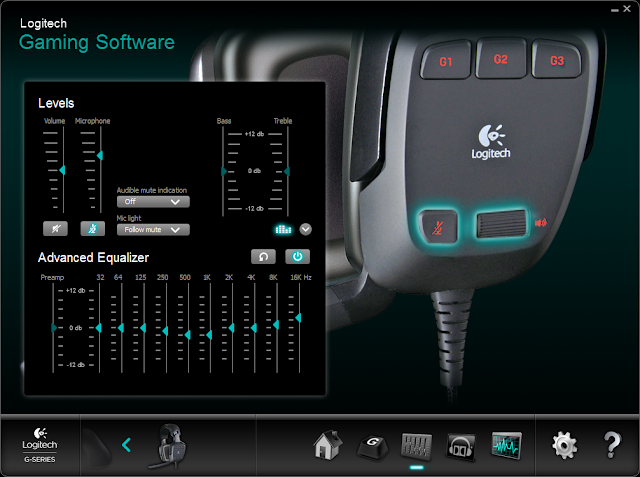Toggle the Advanced Equalizer power button
This screenshot has height=477, width=640.
pyautogui.click(x=298, y=257)
